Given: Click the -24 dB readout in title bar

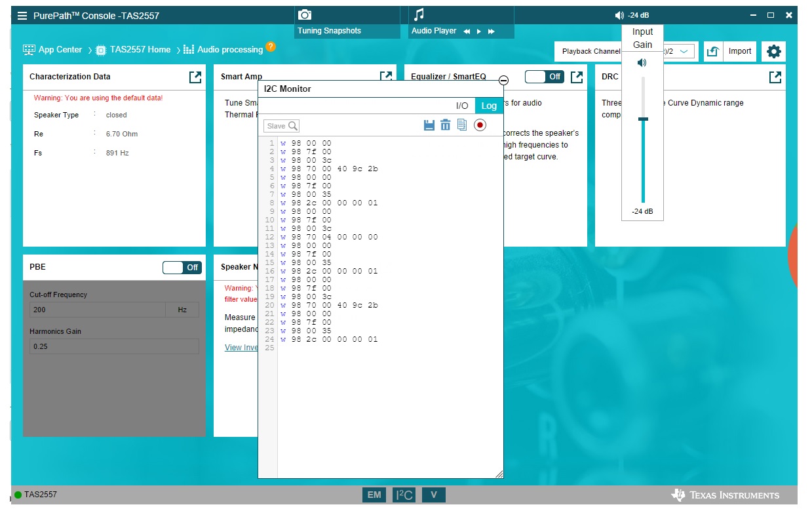Looking at the screenshot, I should [x=638, y=15].
